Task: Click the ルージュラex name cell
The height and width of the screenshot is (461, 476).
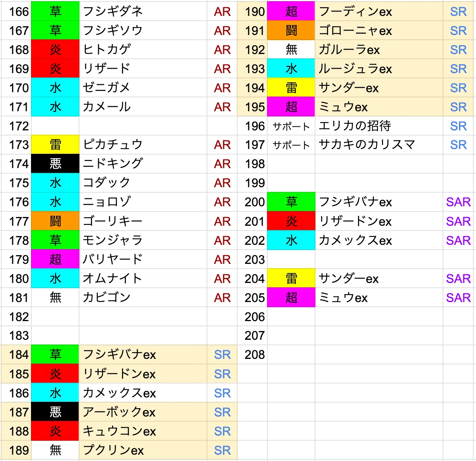Action: (x=379, y=69)
